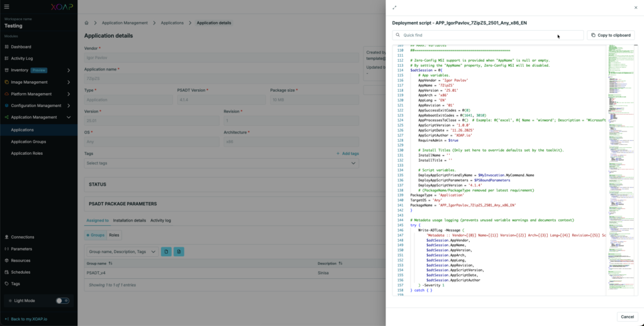Switch to the Roles option
Image resolution: width=644 pixels, height=326 pixels.
coord(114,235)
